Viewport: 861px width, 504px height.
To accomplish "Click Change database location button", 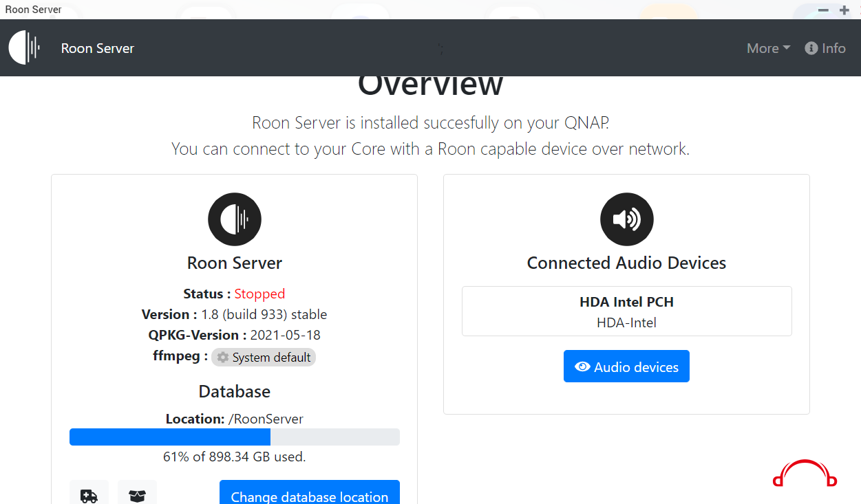I will click(x=310, y=494).
